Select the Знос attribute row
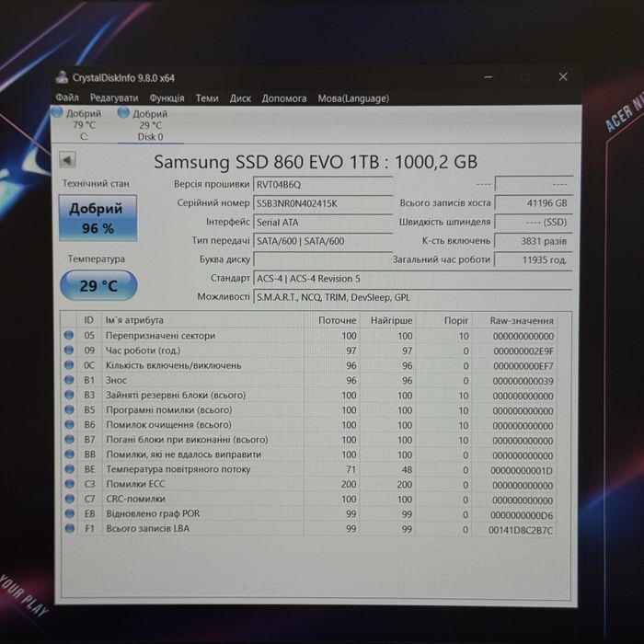This screenshot has height=644, width=644. [x=309, y=380]
